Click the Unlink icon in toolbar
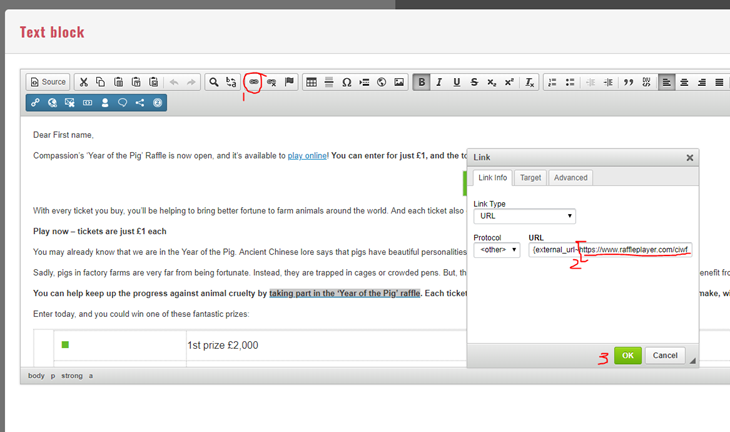 click(271, 82)
